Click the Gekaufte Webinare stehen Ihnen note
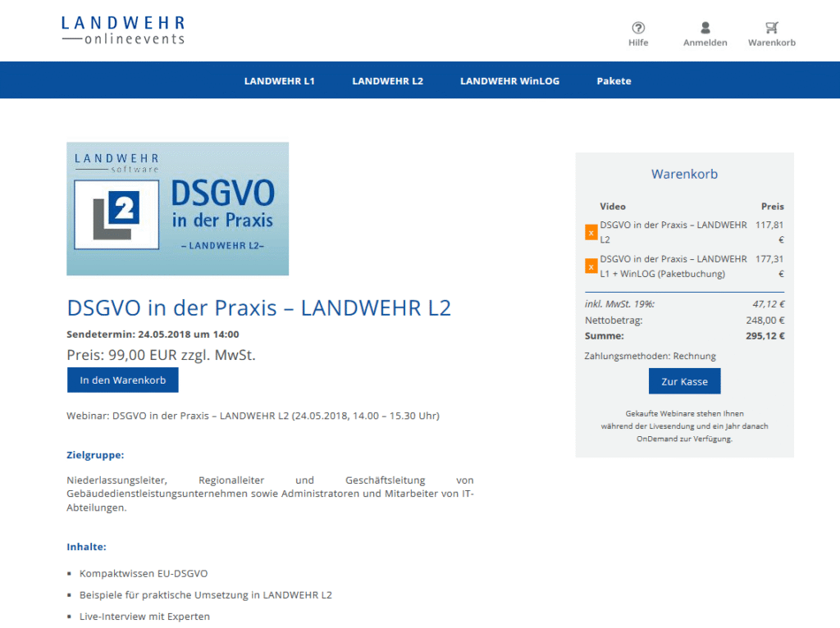Image resolution: width=840 pixels, height=628 pixels. pyautogui.click(x=684, y=426)
